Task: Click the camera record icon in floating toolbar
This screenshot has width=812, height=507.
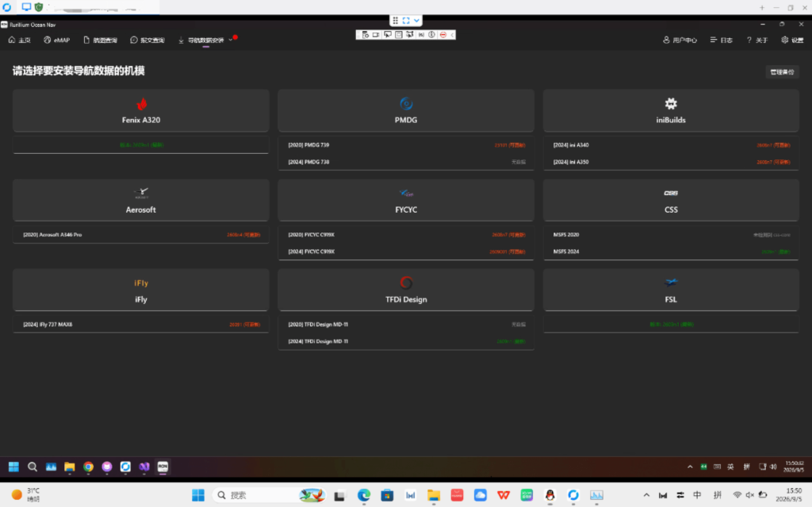Action: (376, 35)
